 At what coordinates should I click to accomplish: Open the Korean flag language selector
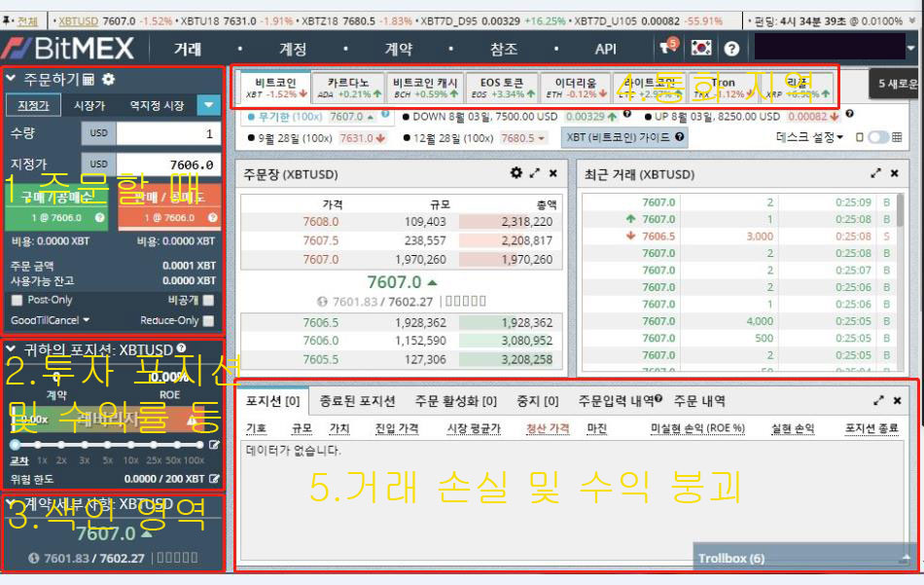click(701, 48)
